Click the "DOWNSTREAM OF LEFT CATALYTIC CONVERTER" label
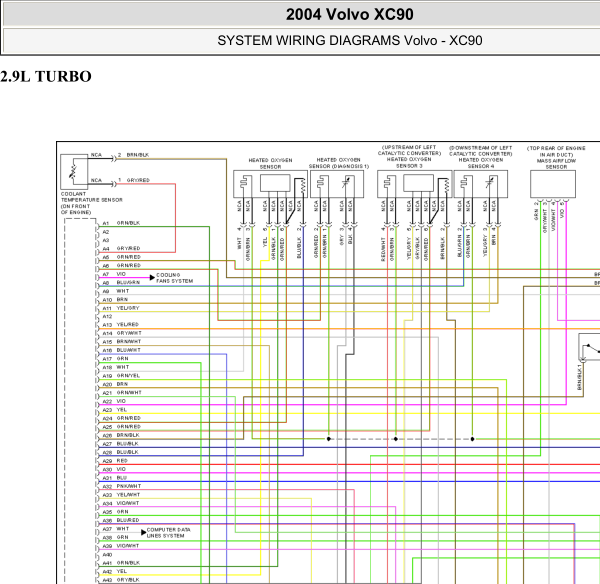600x584 pixels. (481, 151)
